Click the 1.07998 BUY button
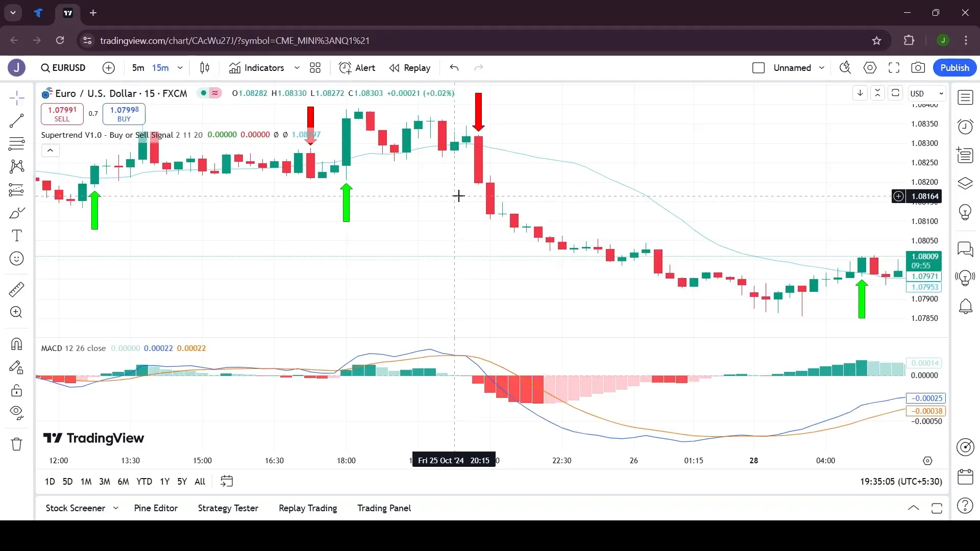This screenshot has width=980, height=551. coord(124,114)
